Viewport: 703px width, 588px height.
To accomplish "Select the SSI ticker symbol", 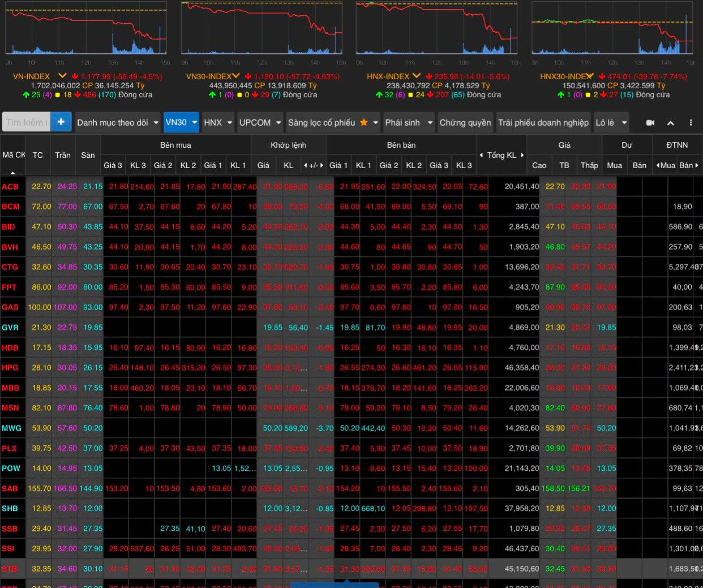I will coord(9,549).
